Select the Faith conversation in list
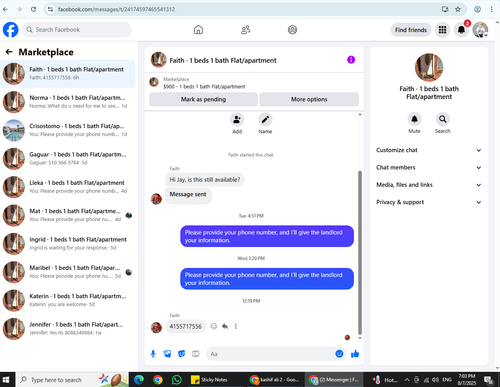Viewport: 500px width, 387px height. click(68, 74)
